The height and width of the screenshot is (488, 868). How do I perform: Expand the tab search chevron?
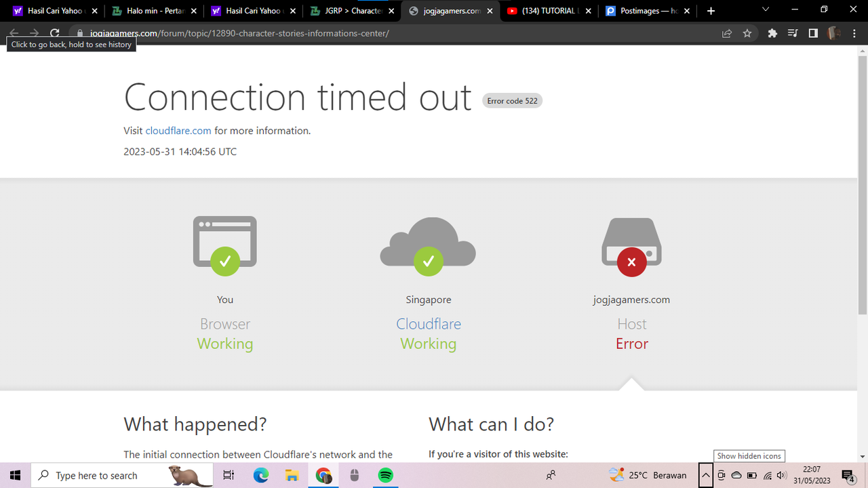766,9
